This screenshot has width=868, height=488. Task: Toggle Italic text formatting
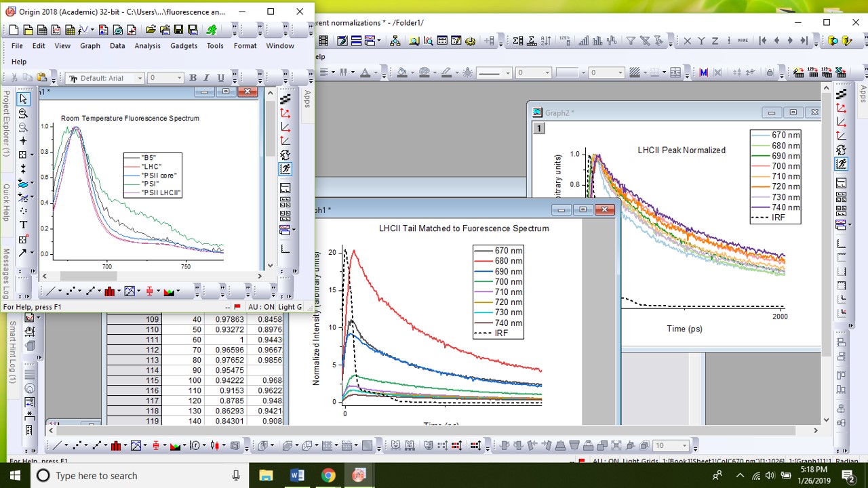pyautogui.click(x=206, y=78)
